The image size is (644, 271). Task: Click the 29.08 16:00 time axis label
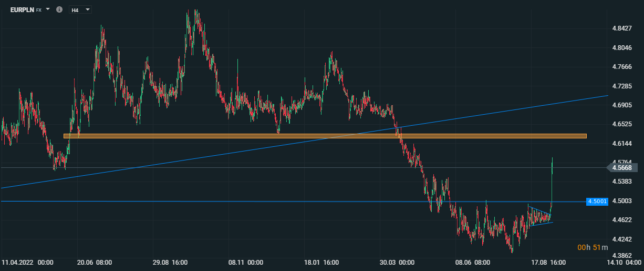click(171, 262)
